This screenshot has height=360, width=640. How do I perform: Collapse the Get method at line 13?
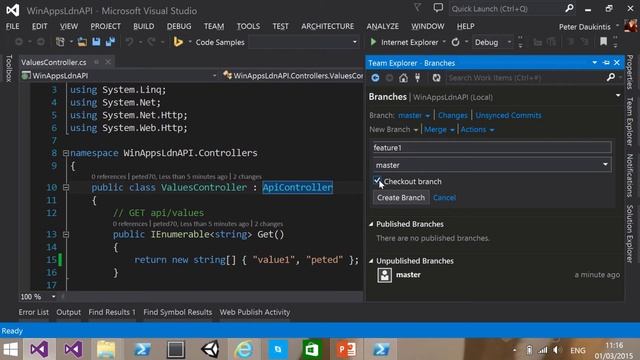click(66, 234)
